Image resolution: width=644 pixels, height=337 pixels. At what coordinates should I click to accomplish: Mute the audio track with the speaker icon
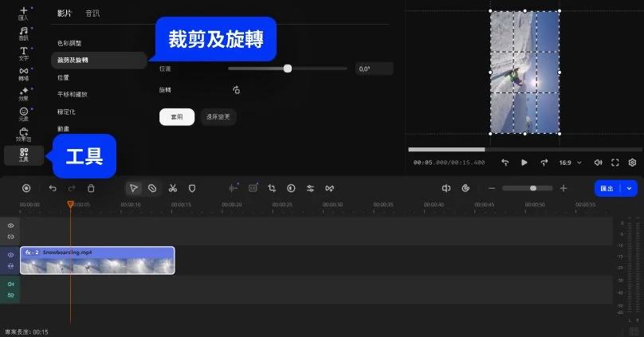pos(11,284)
